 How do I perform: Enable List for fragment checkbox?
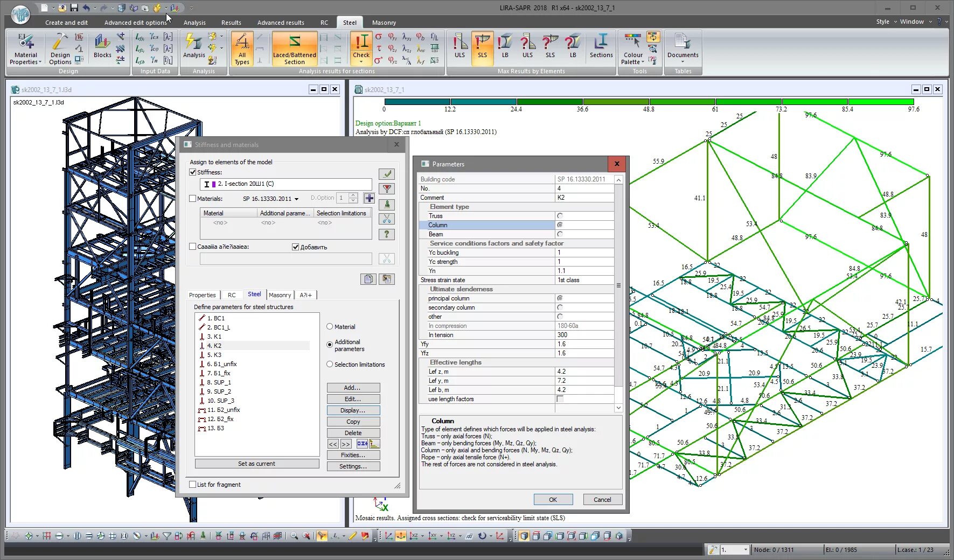pos(193,485)
